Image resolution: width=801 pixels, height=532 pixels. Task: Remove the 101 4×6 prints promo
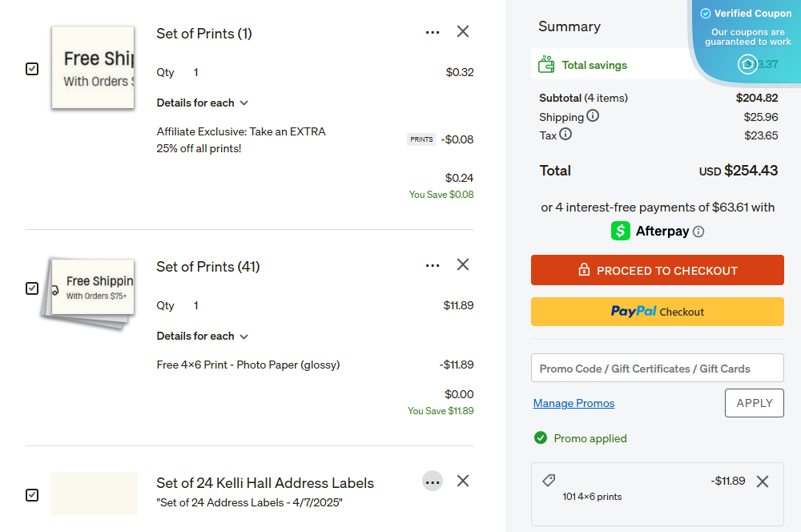763,481
